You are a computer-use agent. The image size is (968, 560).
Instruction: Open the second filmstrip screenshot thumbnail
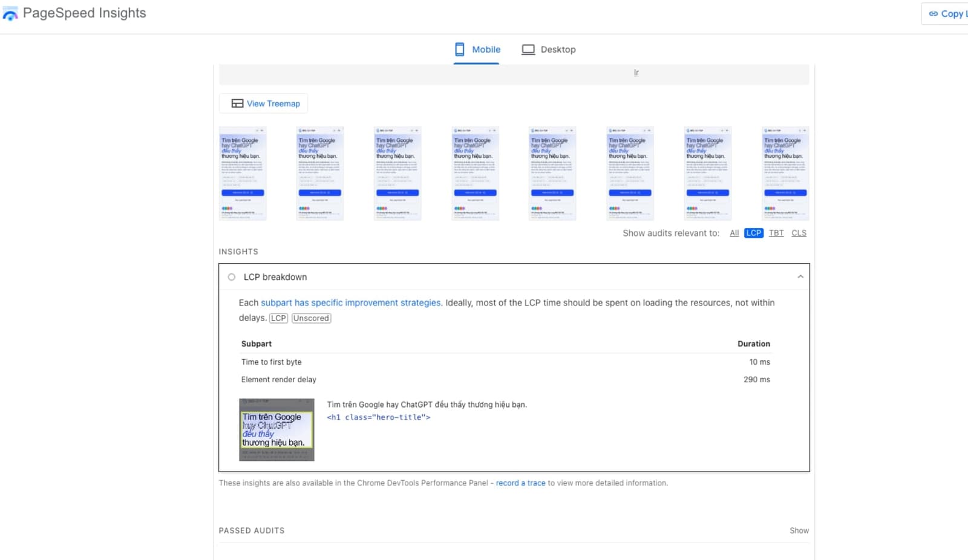pos(320,173)
